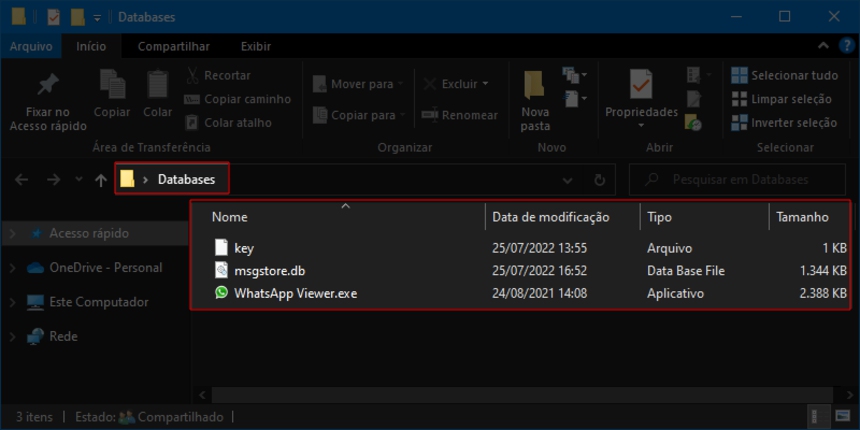Switch to the Início tab
The height and width of the screenshot is (430, 860).
pyautogui.click(x=91, y=47)
